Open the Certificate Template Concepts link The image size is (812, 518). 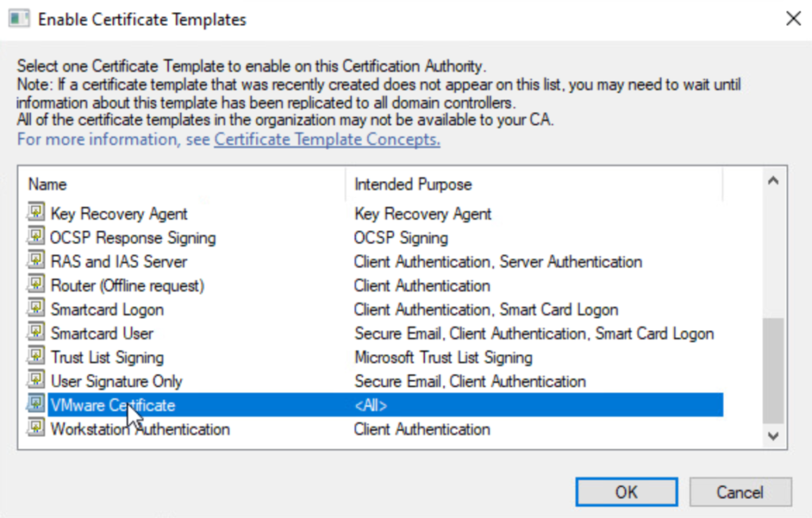[327, 140]
